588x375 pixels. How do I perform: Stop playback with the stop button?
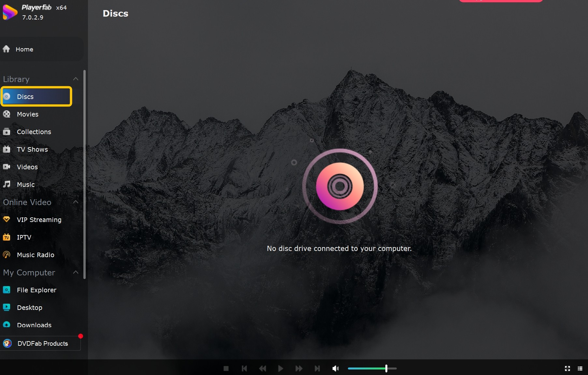[x=226, y=368]
